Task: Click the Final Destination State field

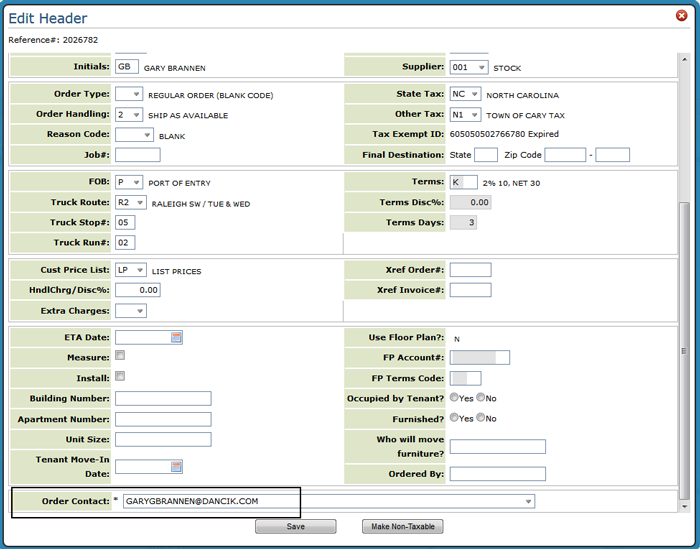Action: coord(486,155)
